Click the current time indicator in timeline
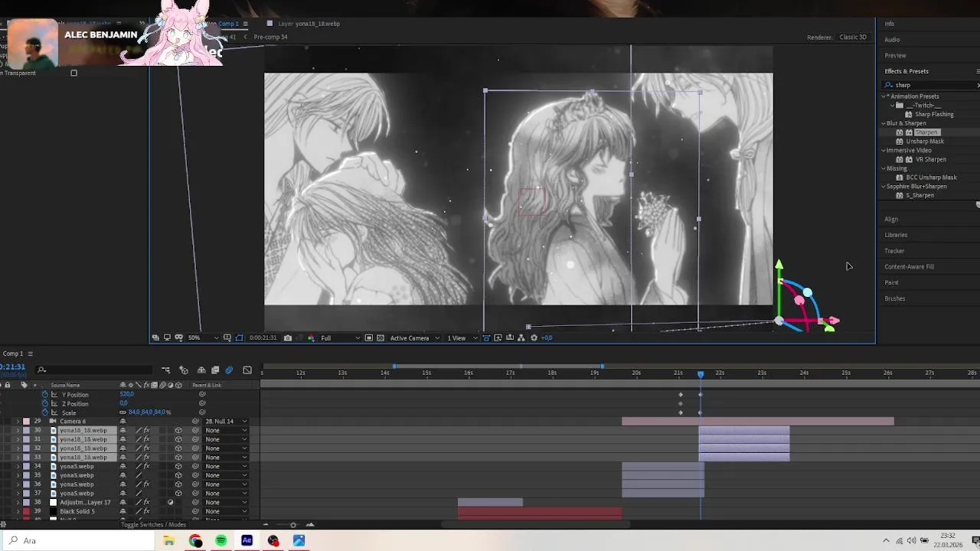Image resolution: width=980 pixels, height=551 pixels. [701, 373]
